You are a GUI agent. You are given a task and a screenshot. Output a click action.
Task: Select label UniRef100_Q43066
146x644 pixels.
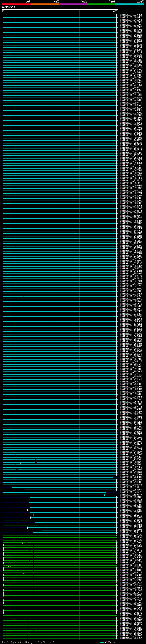[131, 206]
